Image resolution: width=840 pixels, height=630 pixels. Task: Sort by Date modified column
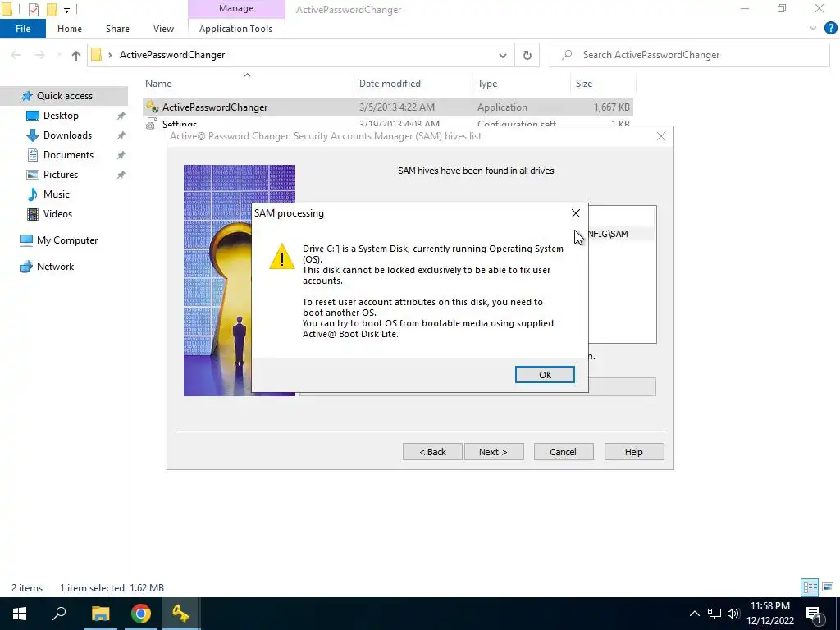390,84
